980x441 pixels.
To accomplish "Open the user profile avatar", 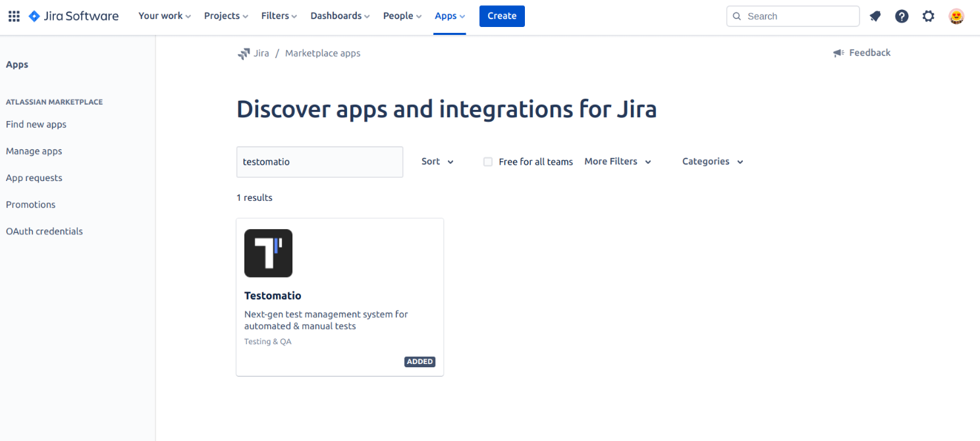I will tap(956, 16).
